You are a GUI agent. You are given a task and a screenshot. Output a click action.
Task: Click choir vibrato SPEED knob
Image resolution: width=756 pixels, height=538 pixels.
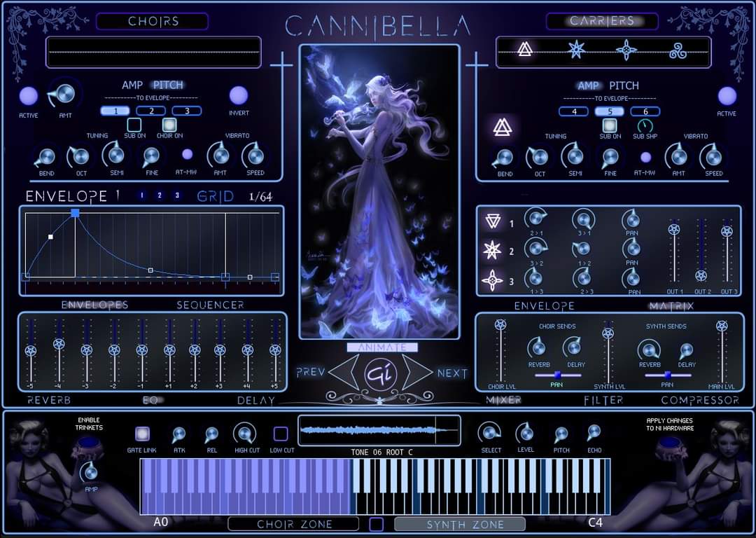pos(255,156)
